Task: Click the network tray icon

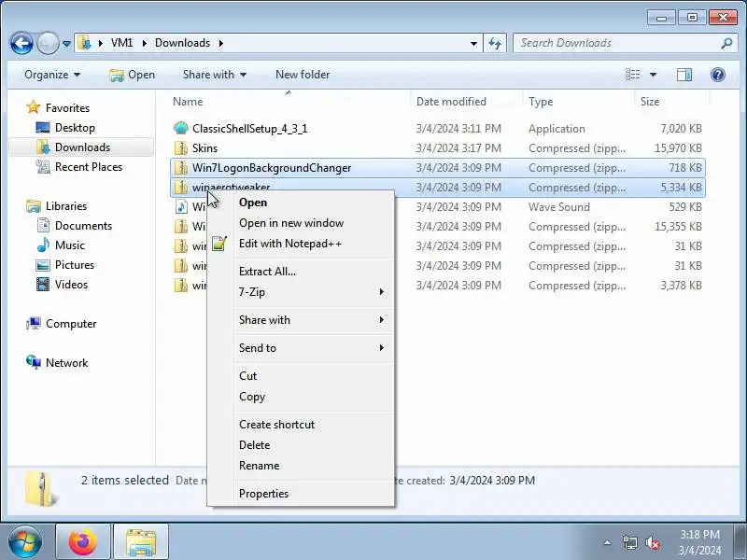Action: (x=629, y=542)
